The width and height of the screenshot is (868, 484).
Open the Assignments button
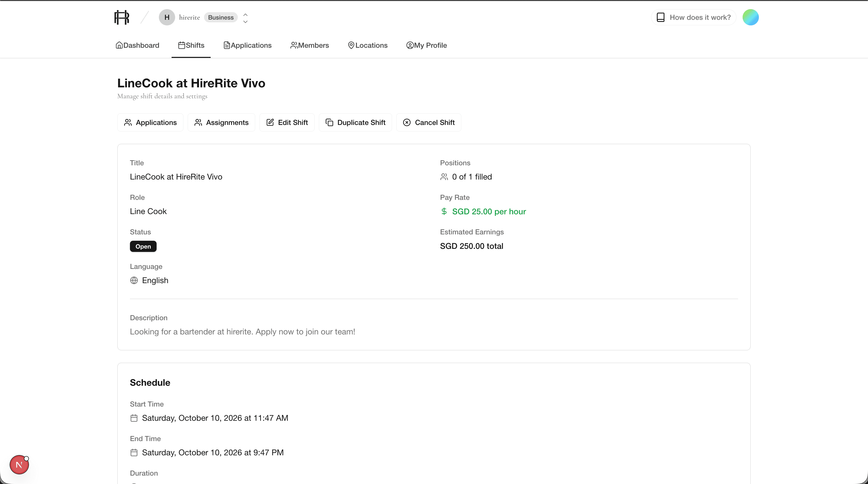pos(221,123)
